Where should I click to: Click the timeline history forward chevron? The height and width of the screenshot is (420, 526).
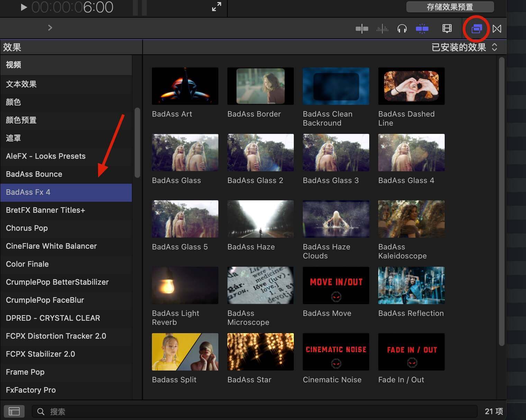click(x=50, y=28)
